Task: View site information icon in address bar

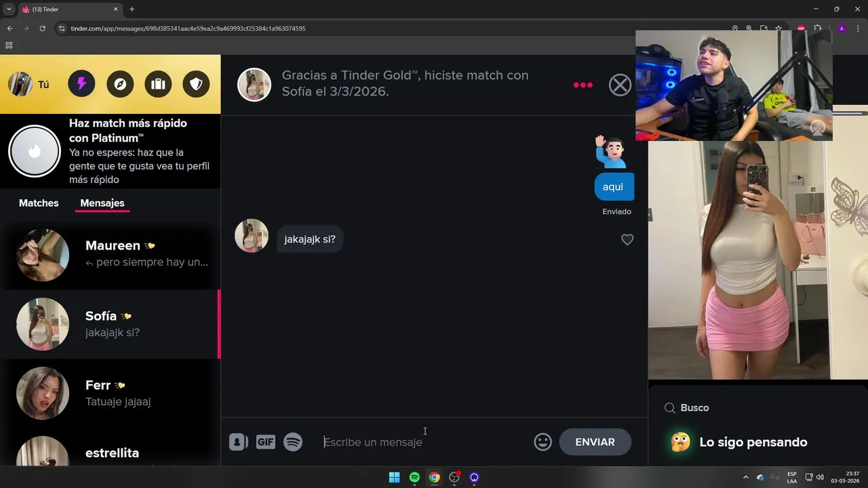Action: coord(62,28)
